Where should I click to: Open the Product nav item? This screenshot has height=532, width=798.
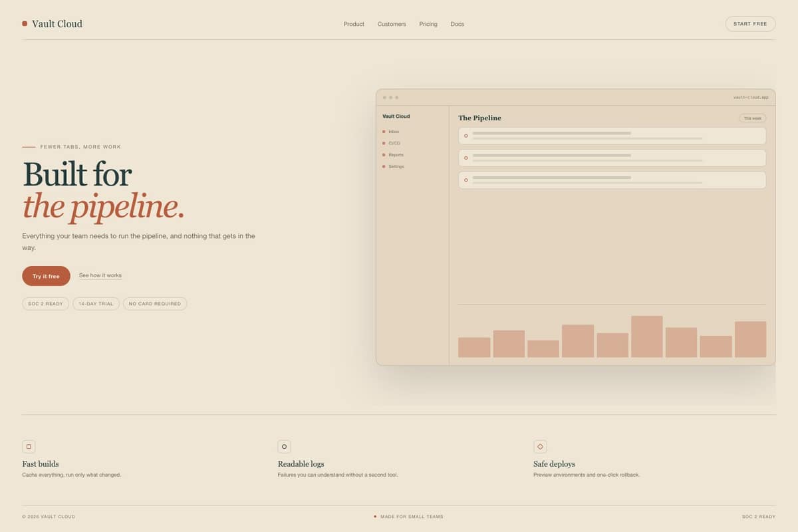[x=354, y=24]
